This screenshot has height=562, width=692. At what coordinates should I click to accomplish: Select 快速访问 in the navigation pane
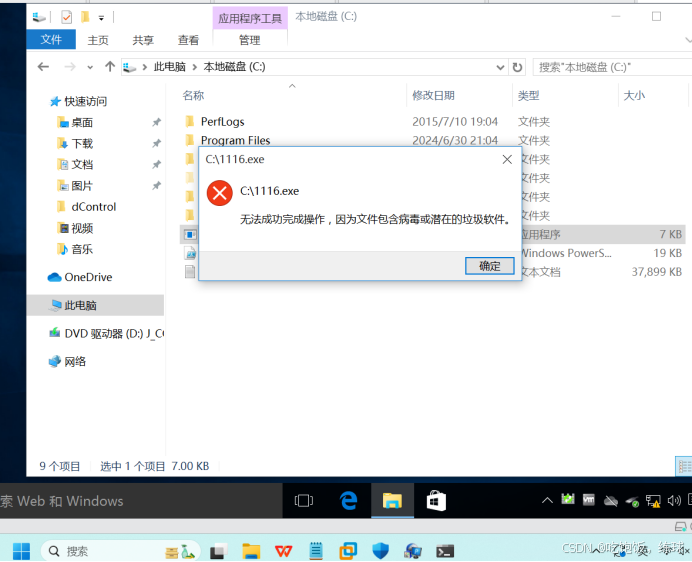coord(85,102)
